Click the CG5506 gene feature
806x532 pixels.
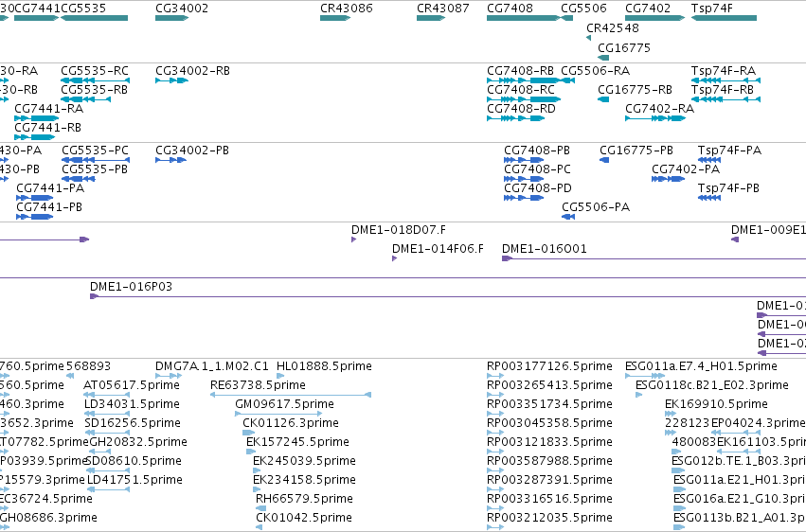coord(567,18)
